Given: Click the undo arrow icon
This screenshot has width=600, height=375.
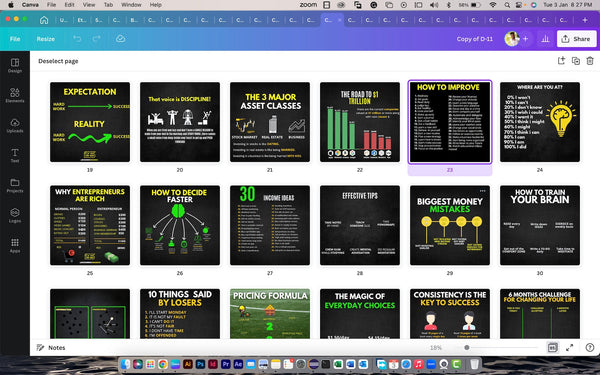Looking at the screenshot, I should [x=77, y=39].
